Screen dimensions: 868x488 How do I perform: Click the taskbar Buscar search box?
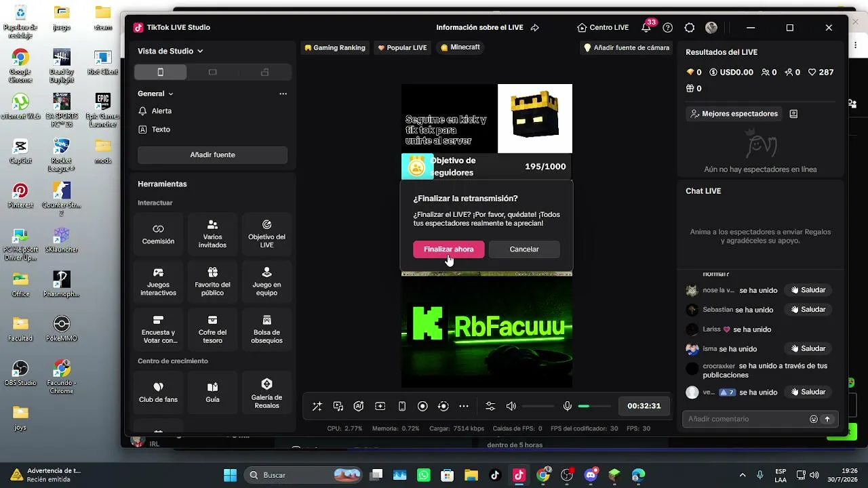click(x=304, y=474)
